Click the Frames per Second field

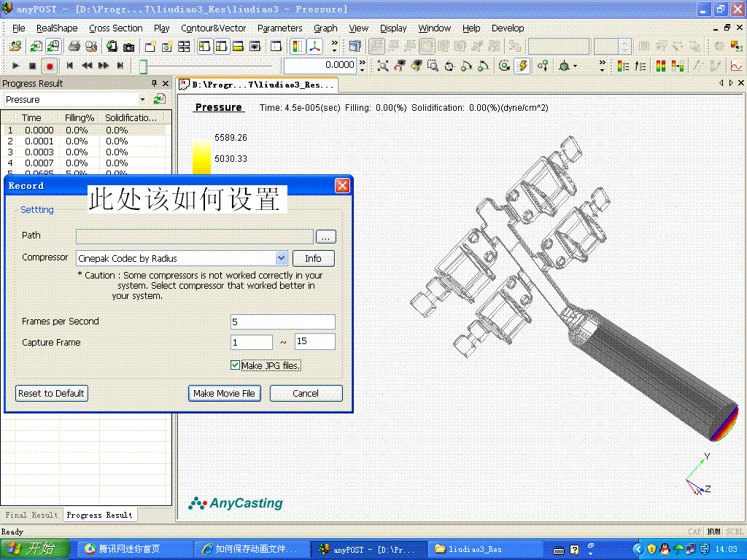(283, 322)
